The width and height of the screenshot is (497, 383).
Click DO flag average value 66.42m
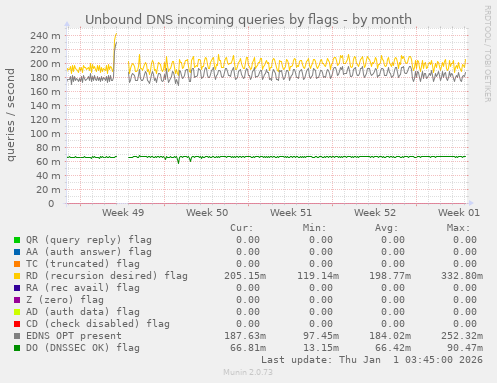click(393, 348)
